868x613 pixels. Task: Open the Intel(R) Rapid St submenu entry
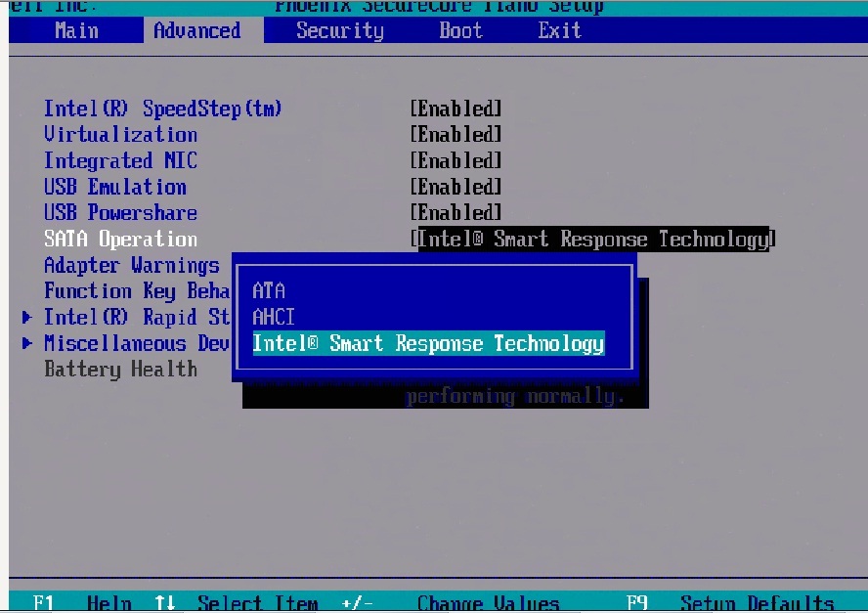pyautogui.click(x=137, y=318)
